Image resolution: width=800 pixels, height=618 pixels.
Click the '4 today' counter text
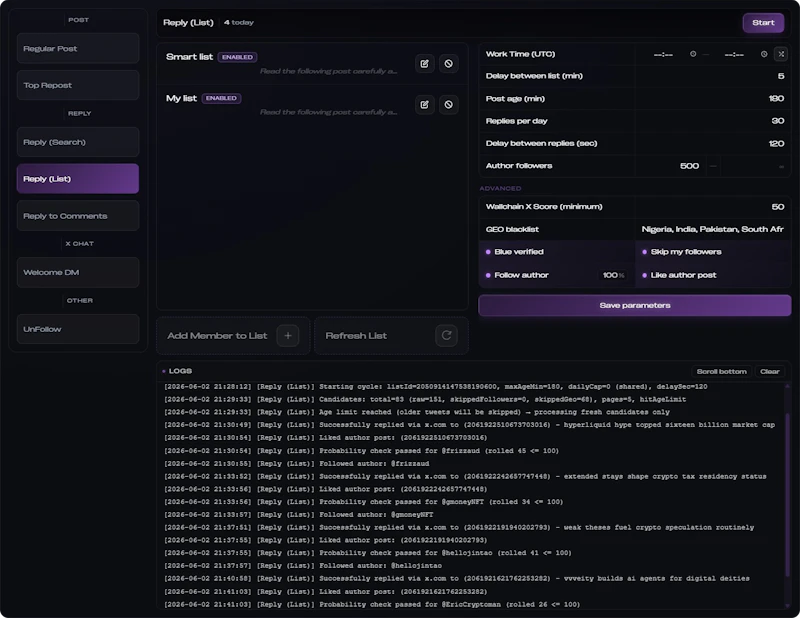(x=239, y=22)
